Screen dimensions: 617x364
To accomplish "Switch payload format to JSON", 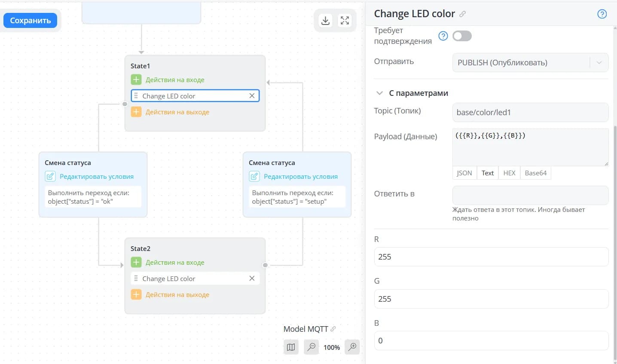I will click(464, 173).
